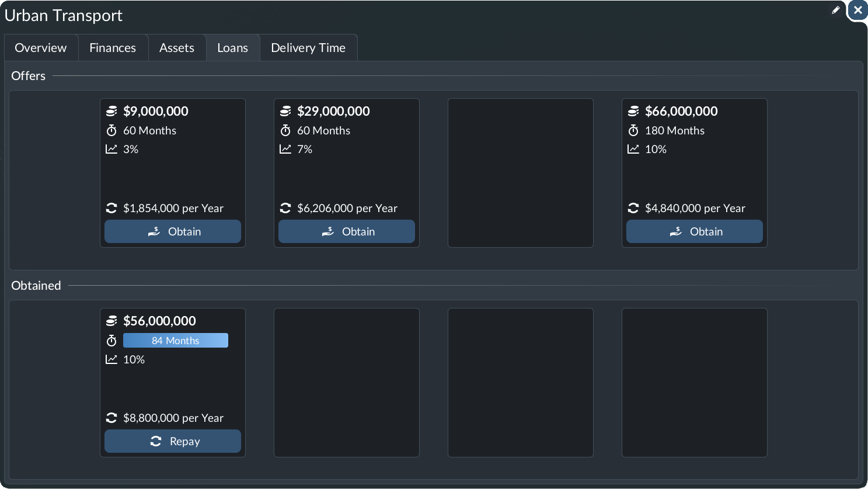
Task: Repay the $56,000,000 loan
Action: (x=173, y=441)
